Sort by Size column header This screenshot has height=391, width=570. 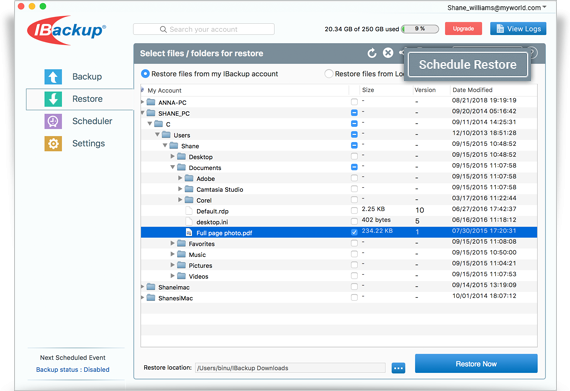coord(368,90)
